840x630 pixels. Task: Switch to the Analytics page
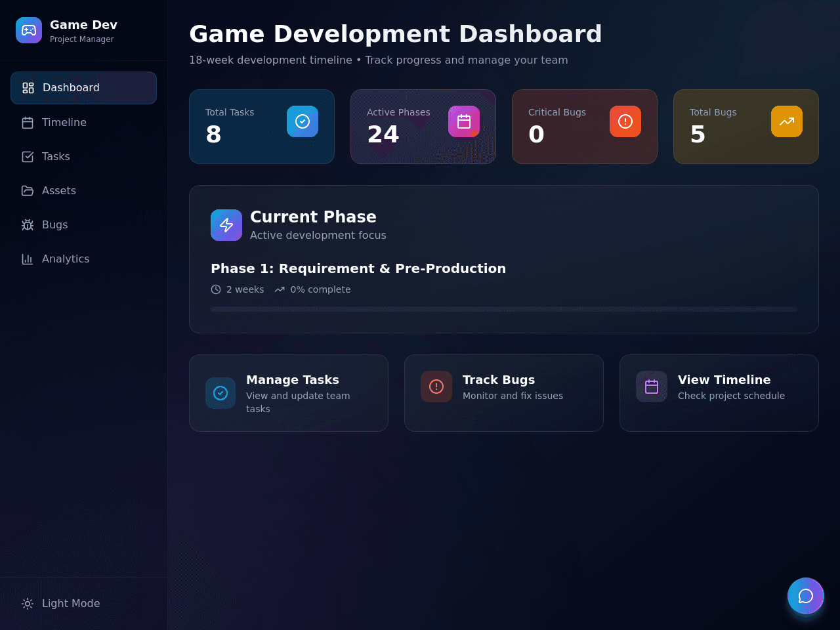tap(83, 259)
